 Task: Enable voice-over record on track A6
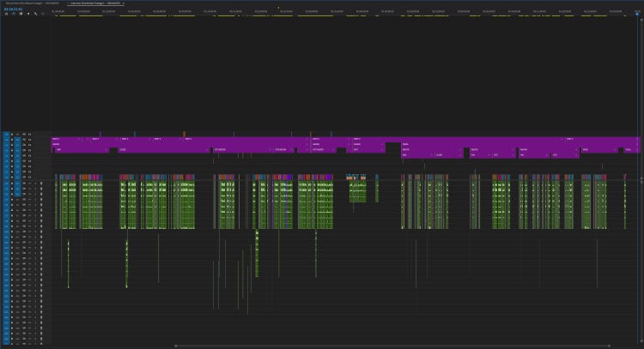coord(41,210)
